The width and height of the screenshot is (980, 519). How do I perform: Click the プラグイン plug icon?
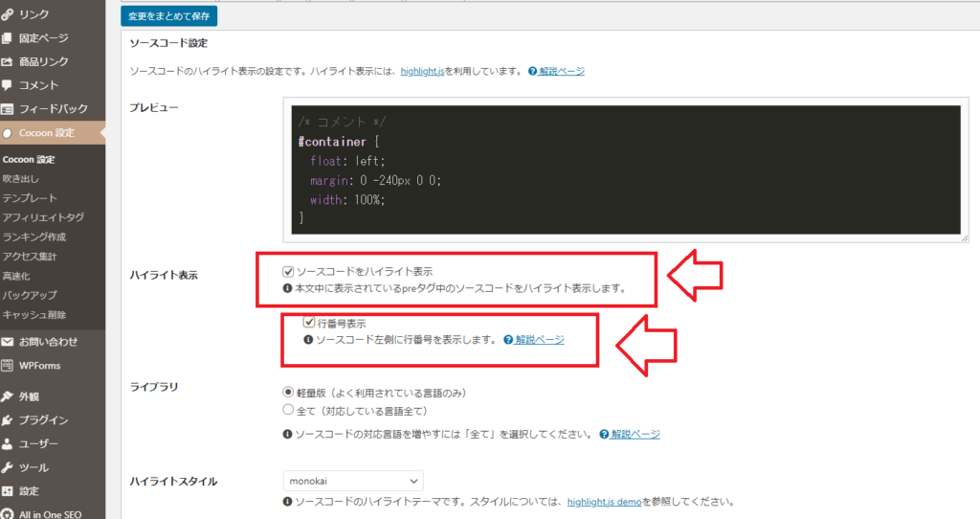coord(7,420)
